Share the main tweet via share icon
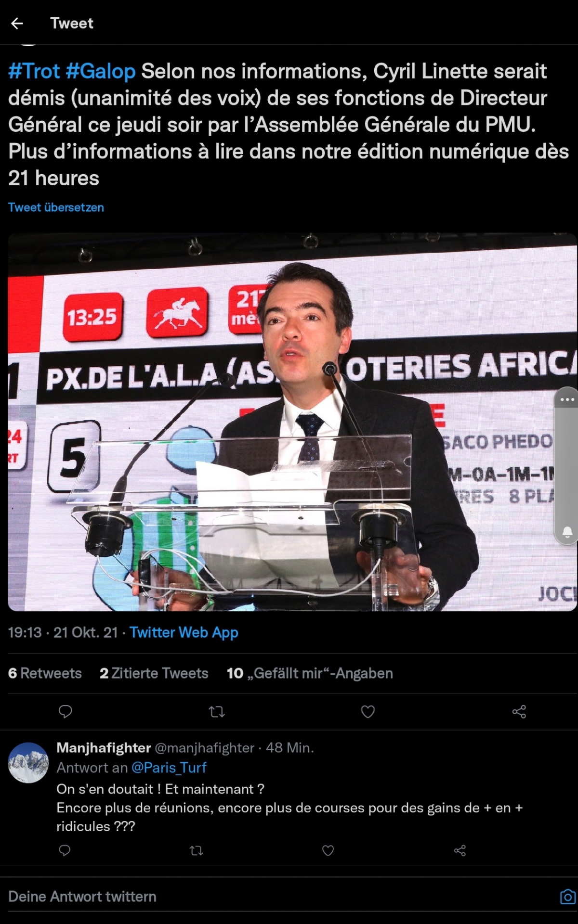 tap(519, 711)
